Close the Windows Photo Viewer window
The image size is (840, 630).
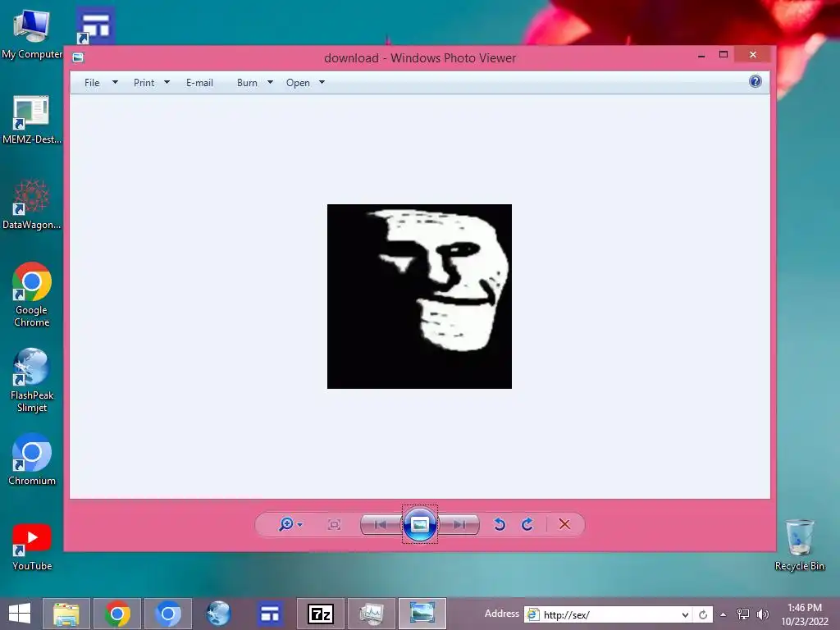tap(753, 55)
